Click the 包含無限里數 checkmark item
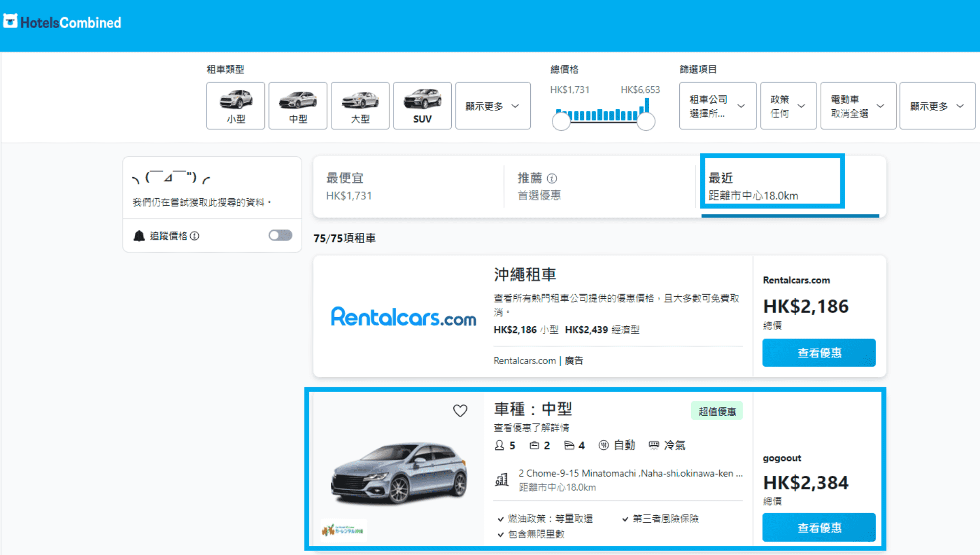 tap(531, 534)
